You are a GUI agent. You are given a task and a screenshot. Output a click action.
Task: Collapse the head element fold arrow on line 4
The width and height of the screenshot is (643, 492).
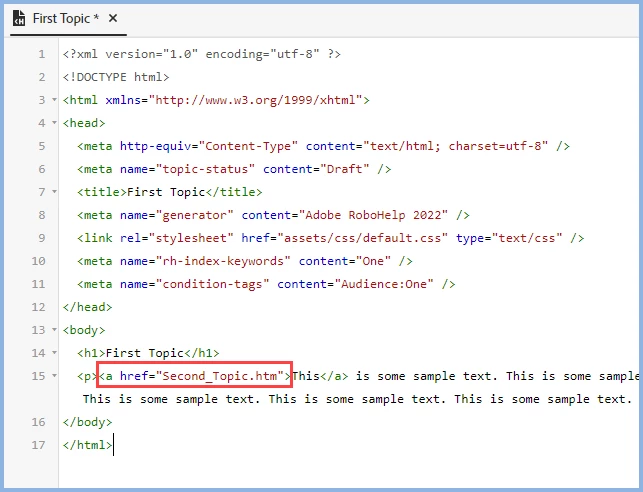click(x=54, y=123)
